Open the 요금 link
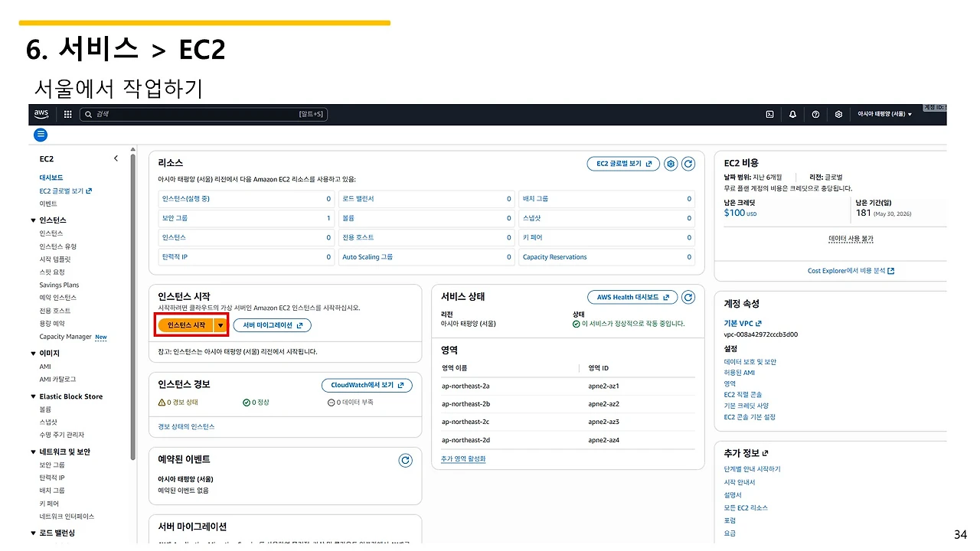This screenshot has width=980, height=551. pos(730,533)
